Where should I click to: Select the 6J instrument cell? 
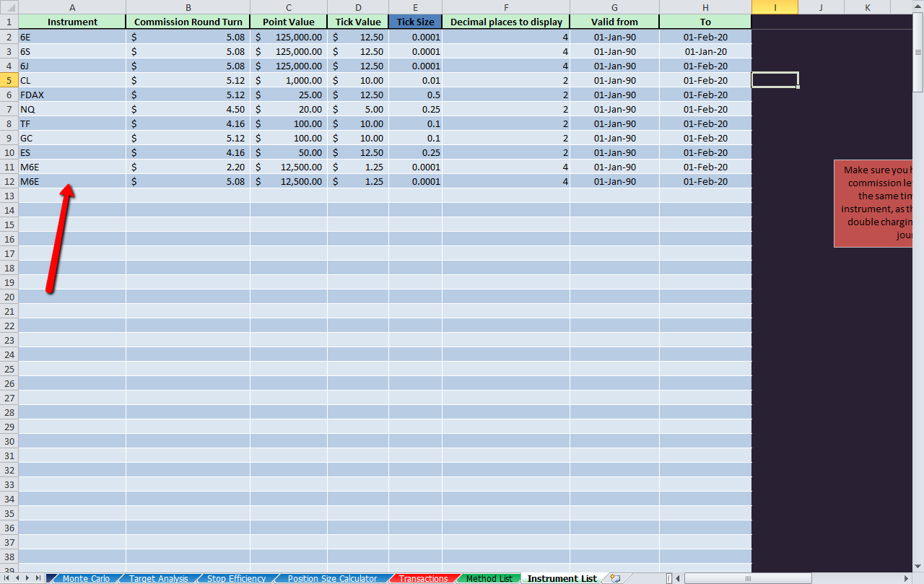[x=72, y=66]
